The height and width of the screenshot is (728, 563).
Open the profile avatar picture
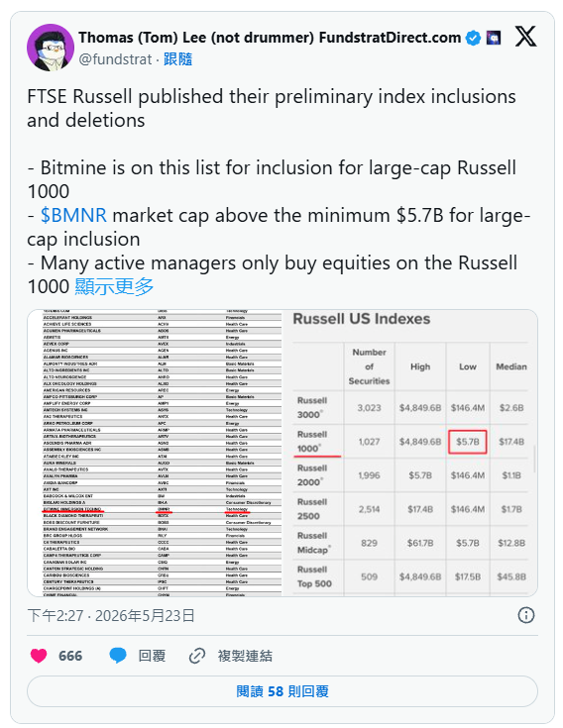(51, 48)
